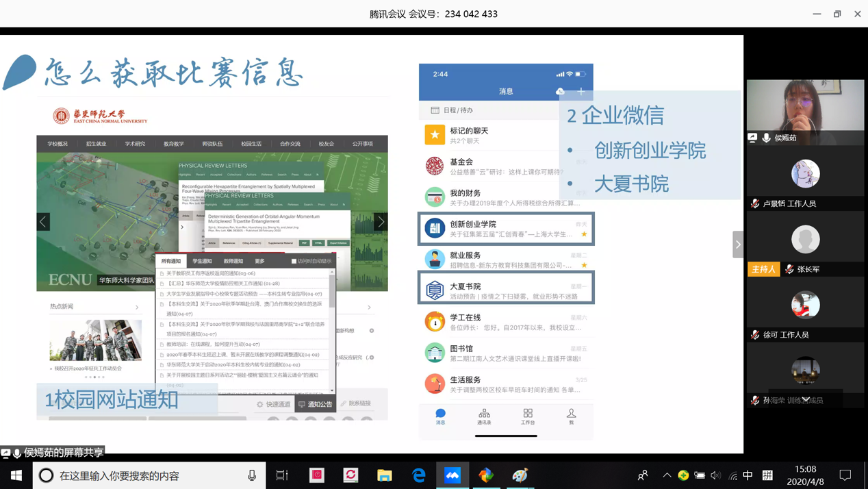Viewport: 868px width, 489px height.
Task: Click 学校概况 in the university site menu
Action: pyautogui.click(x=58, y=144)
